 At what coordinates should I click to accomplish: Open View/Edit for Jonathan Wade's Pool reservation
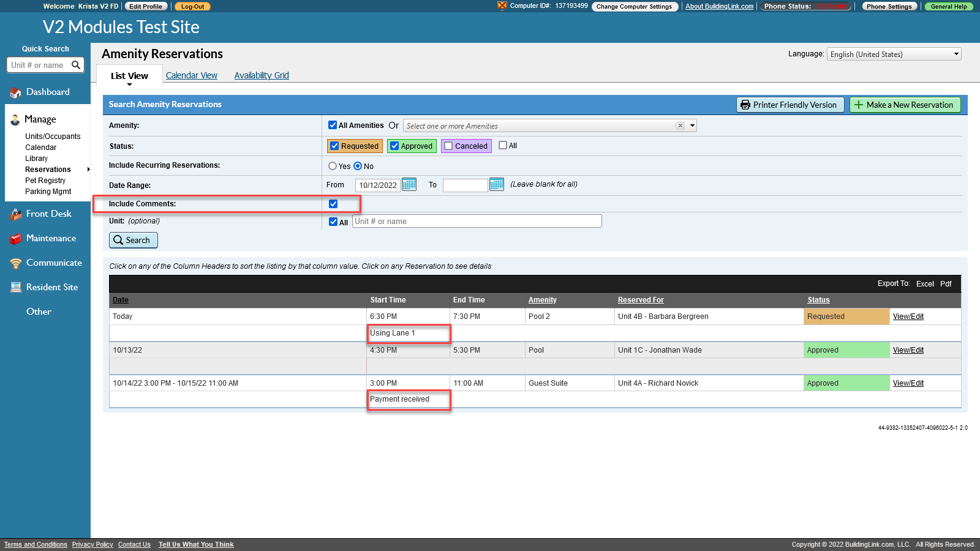point(908,350)
